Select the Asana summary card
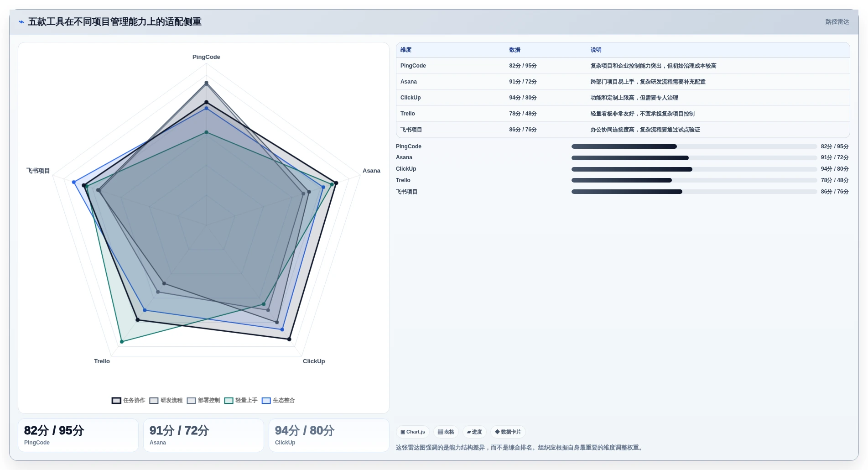 point(203,435)
